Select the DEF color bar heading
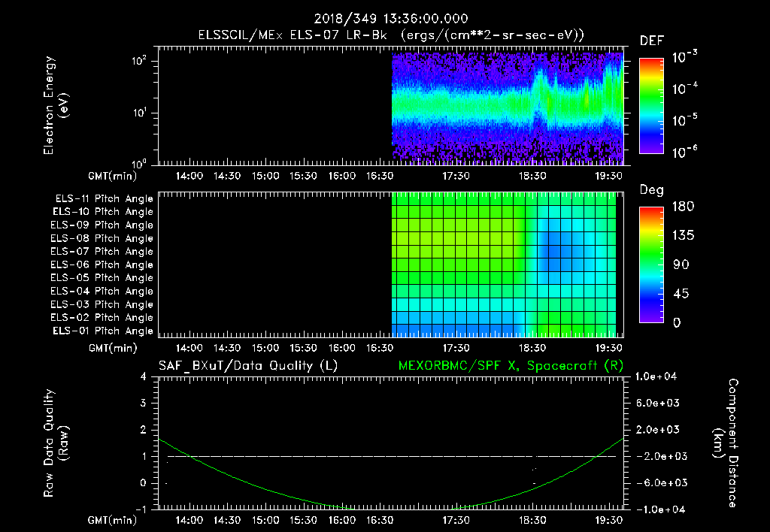The image size is (770, 532). [651, 41]
